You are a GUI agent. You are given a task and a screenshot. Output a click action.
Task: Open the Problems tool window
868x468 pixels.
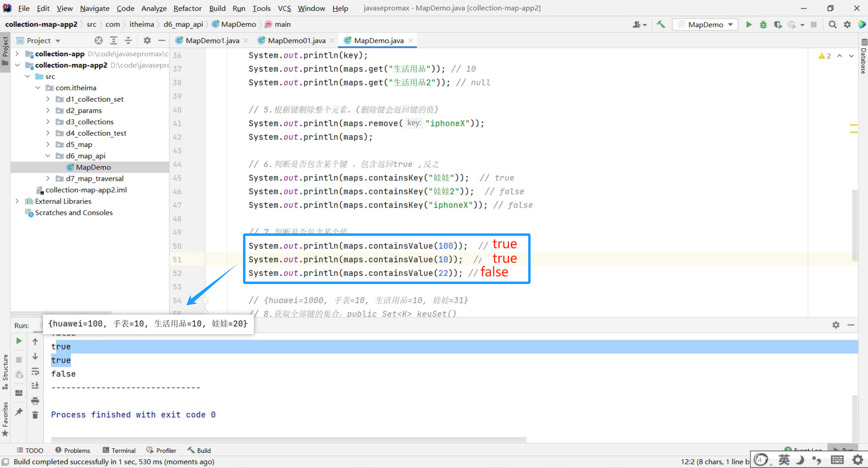click(73, 450)
